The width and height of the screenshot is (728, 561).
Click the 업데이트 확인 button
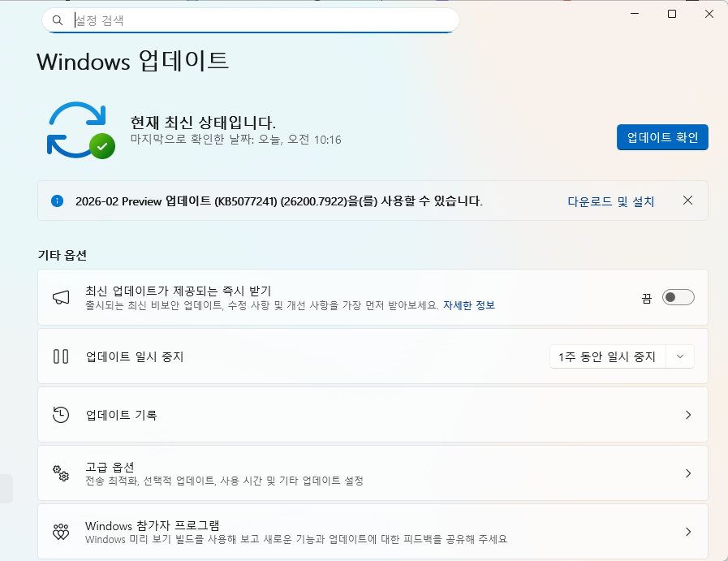pyautogui.click(x=662, y=137)
